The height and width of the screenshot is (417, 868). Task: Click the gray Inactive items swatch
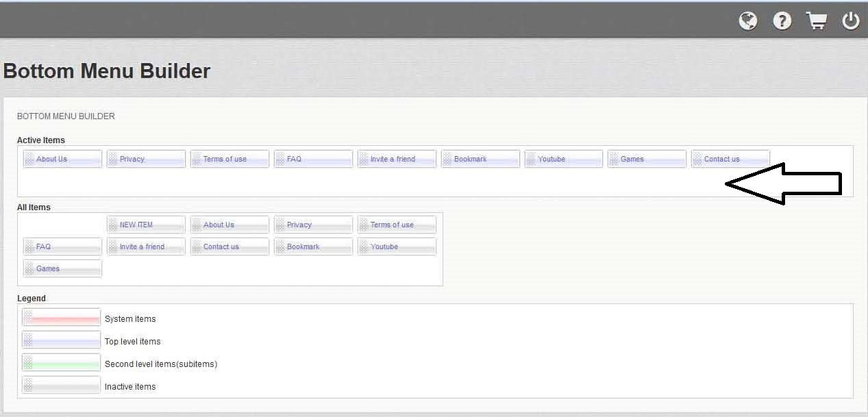pos(61,386)
